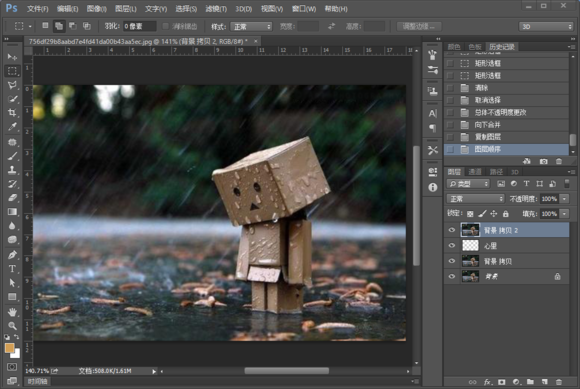This screenshot has width=580, height=389.
Task: Expand the layer opacity 100% arrow
Action: 564,199
